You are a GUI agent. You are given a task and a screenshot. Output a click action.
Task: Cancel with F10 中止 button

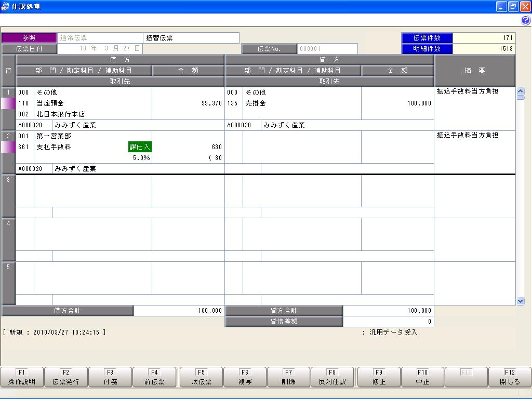coord(422,377)
